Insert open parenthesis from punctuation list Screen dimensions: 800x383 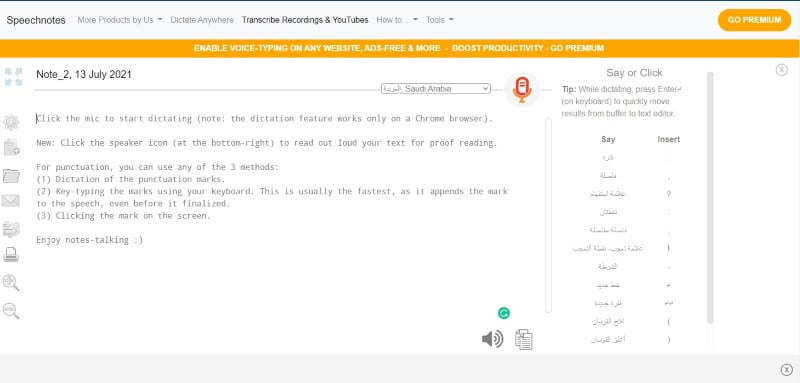[x=669, y=322]
